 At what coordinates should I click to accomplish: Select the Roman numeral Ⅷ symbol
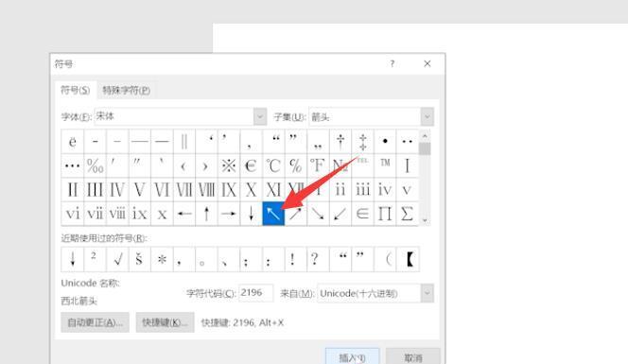[x=207, y=189]
